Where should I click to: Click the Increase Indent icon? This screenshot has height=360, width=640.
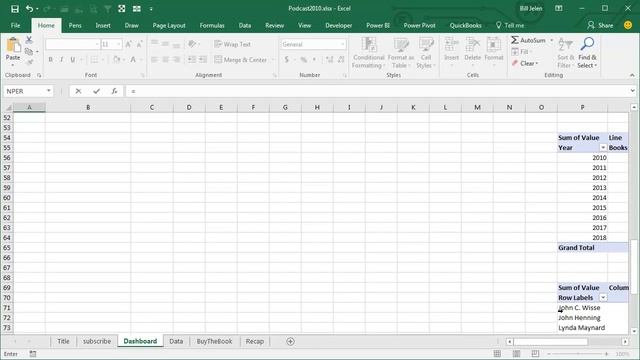coord(203,60)
